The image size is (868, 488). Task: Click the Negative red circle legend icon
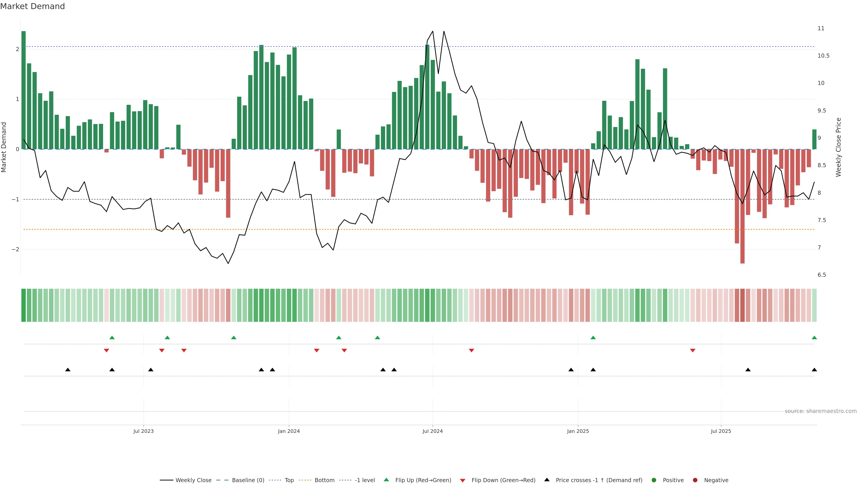pos(695,480)
